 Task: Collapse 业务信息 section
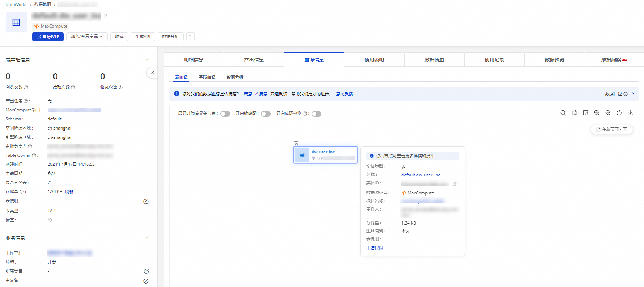(x=147, y=238)
